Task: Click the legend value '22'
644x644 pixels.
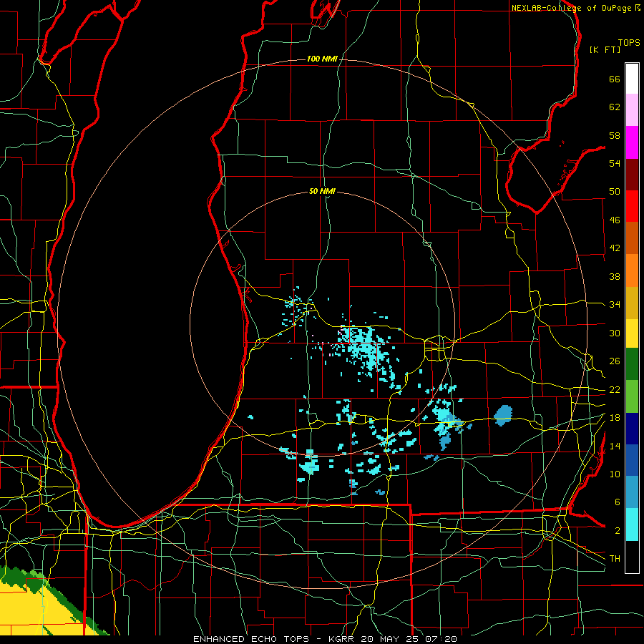Action: [615, 390]
